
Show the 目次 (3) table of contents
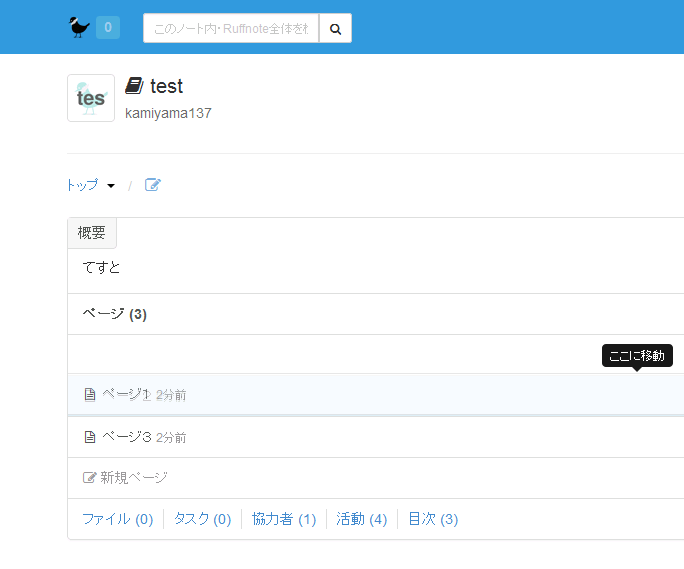coord(433,519)
